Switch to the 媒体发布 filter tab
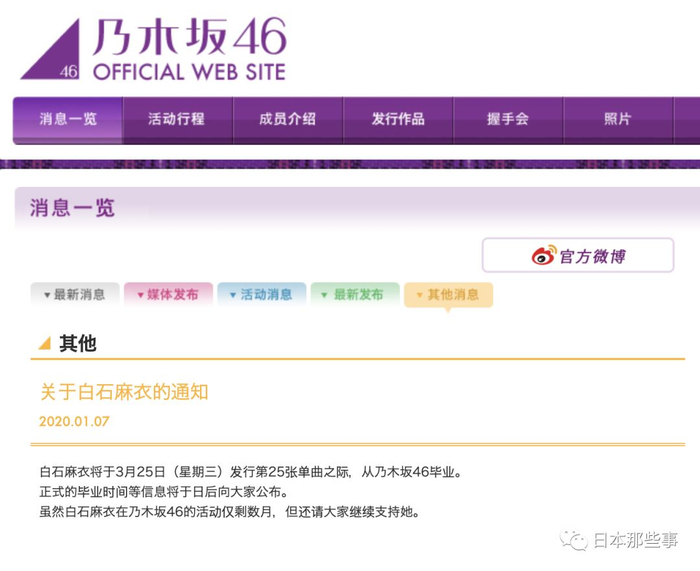Image resolution: width=700 pixels, height=571 pixels. click(168, 295)
